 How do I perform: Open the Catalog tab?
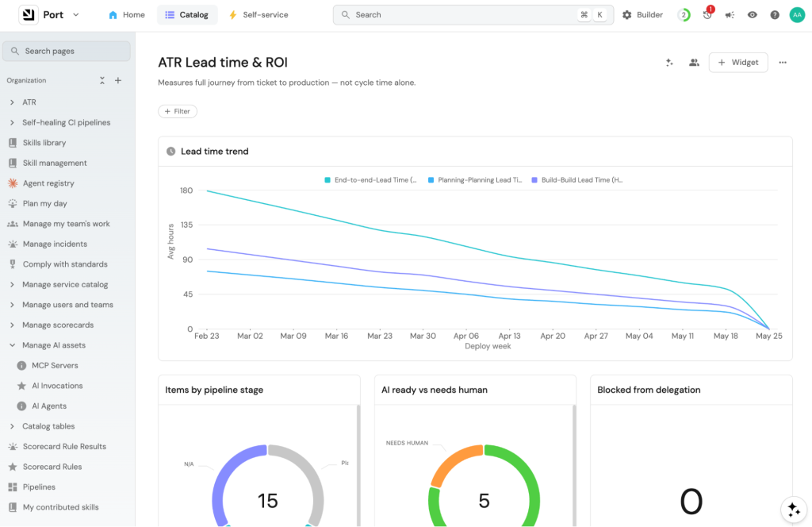click(x=187, y=14)
